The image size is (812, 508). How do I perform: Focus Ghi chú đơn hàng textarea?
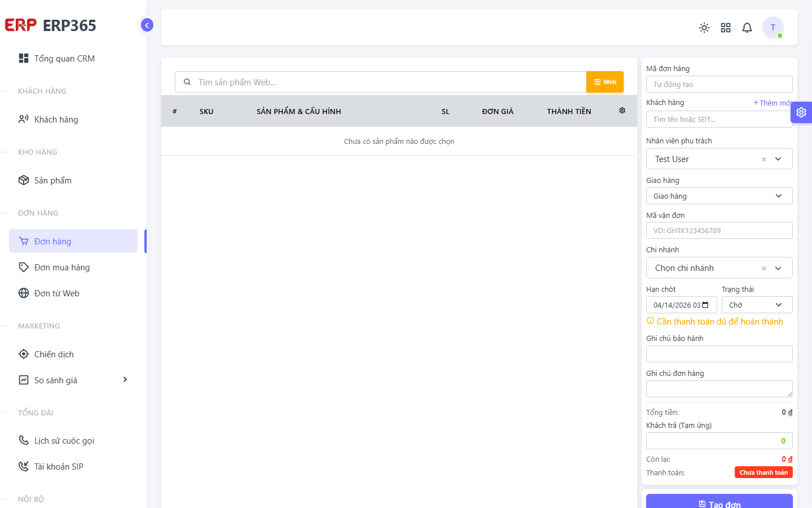(x=720, y=389)
